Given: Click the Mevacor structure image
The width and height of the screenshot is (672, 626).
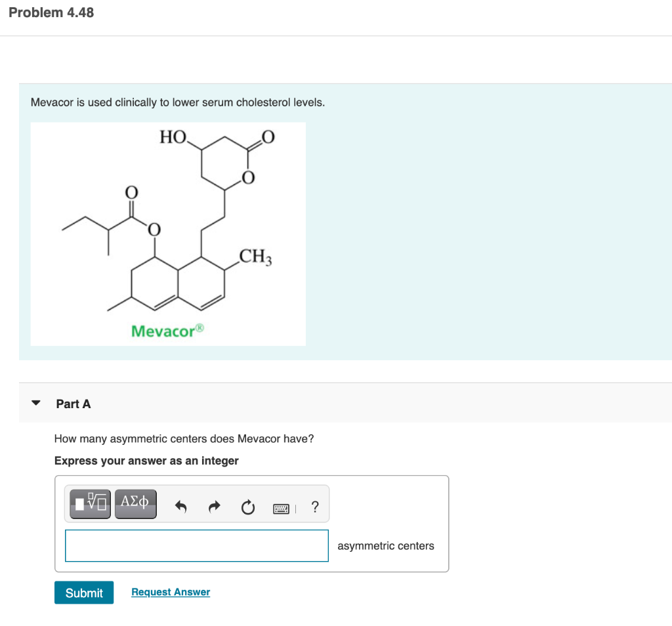Looking at the screenshot, I should click(168, 234).
